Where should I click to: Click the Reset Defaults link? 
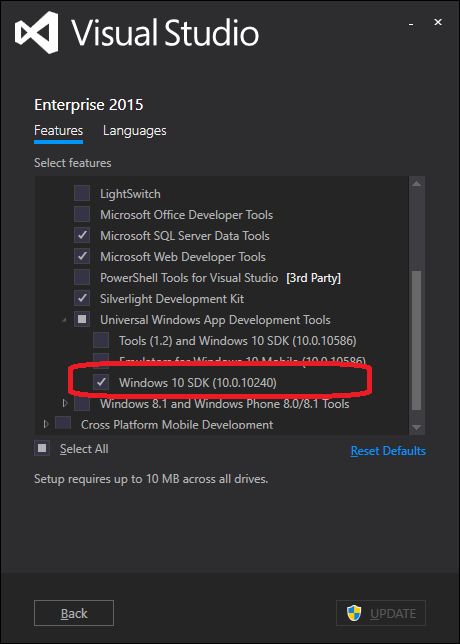pyautogui.click(x=388, y=451)
